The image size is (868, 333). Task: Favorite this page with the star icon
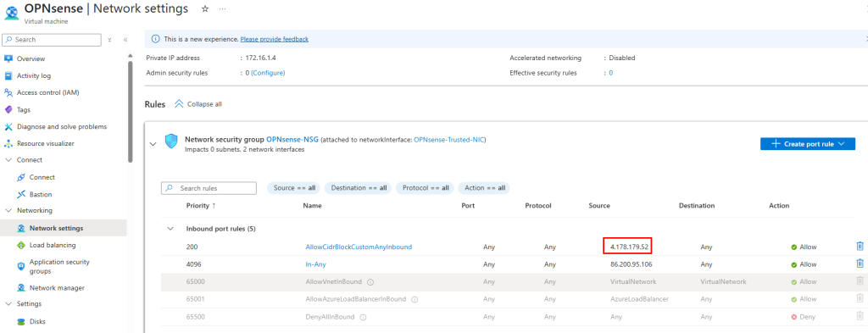205,8
